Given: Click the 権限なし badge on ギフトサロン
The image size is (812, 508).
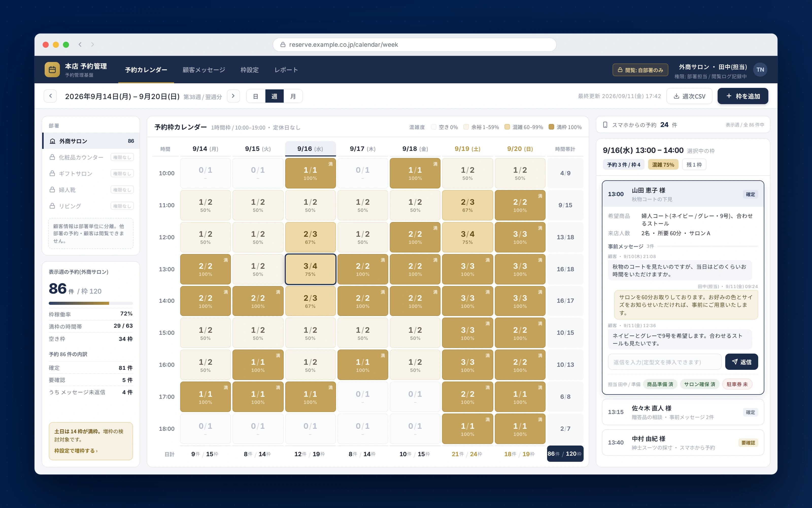Looking at the screenshot, I should click(x=122, y=173).
